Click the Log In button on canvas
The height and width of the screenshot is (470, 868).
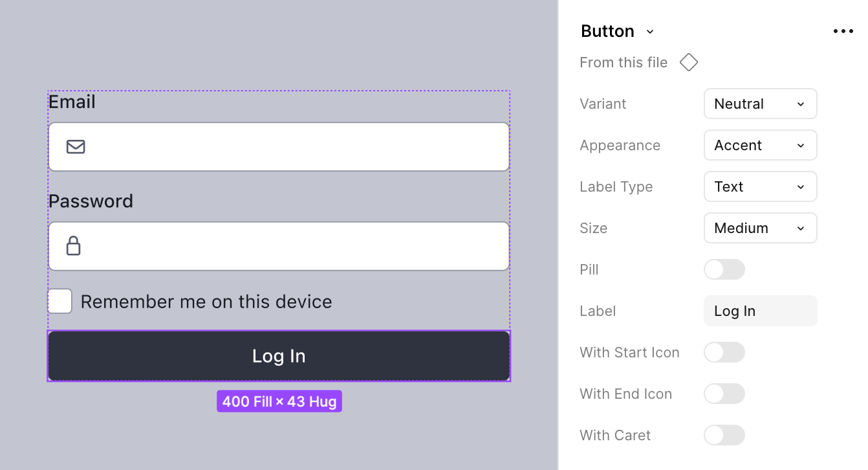[x=279, y=356]
